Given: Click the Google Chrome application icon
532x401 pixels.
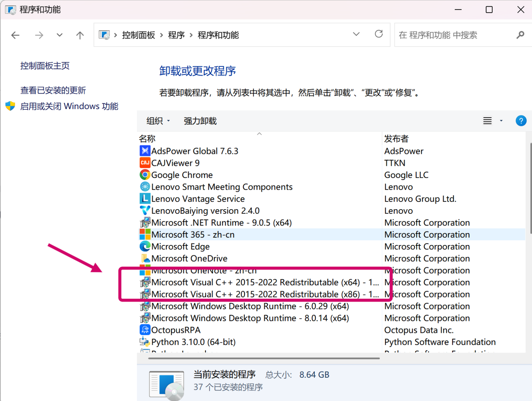Looking at the screenshot, I should click(145, 175).
